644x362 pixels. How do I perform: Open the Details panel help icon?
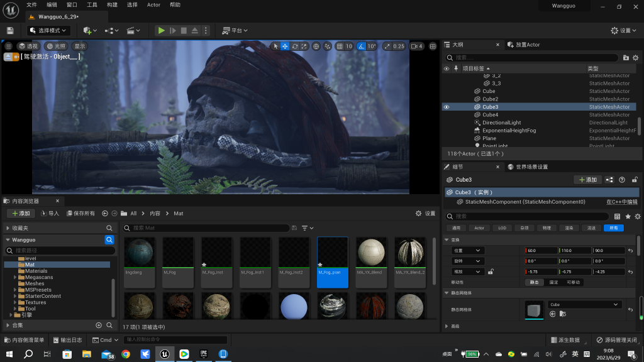pos(622,180)
